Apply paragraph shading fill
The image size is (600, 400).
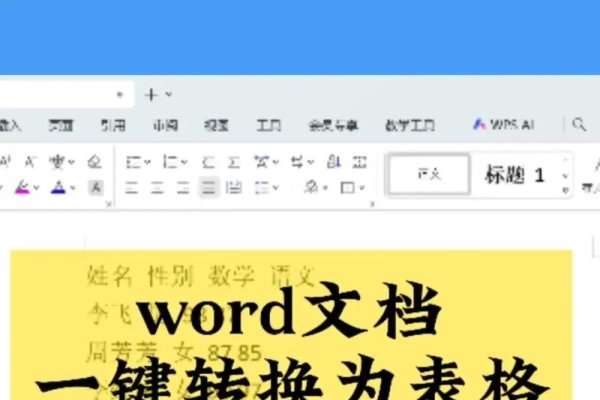312,187
